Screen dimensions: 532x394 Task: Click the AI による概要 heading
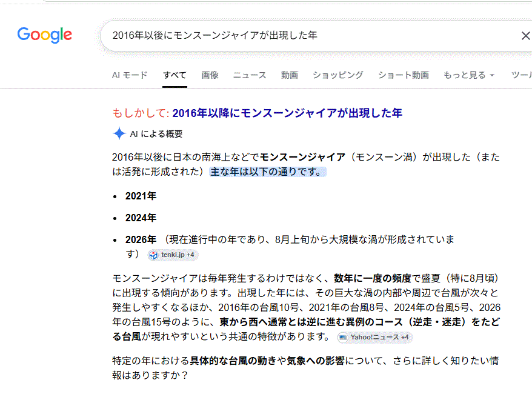156,134
